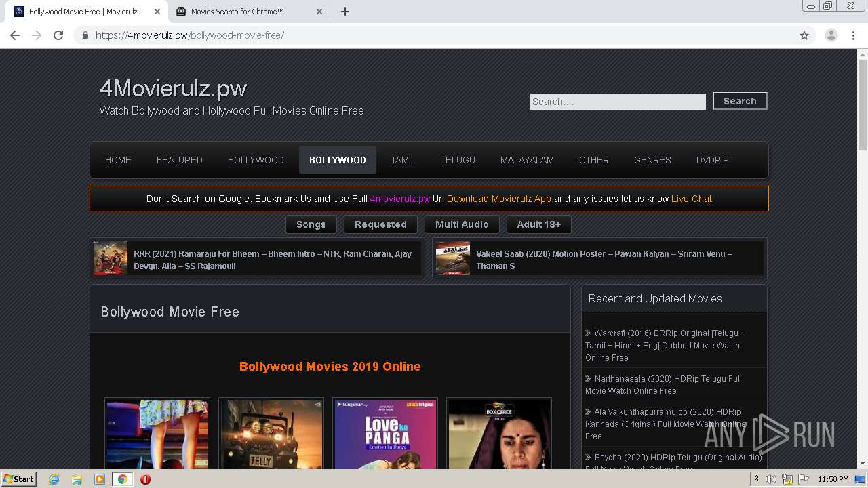Open the DVDRIP nav item

(x=713, y=160)
